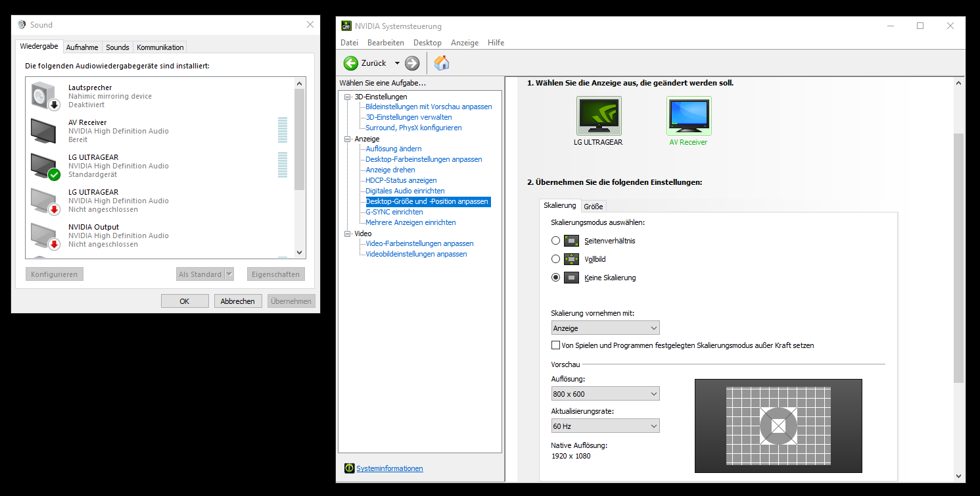Screen dimensions: 980x496
Task: Switch to the Skalierung tab
Action: tap(560, 205)
